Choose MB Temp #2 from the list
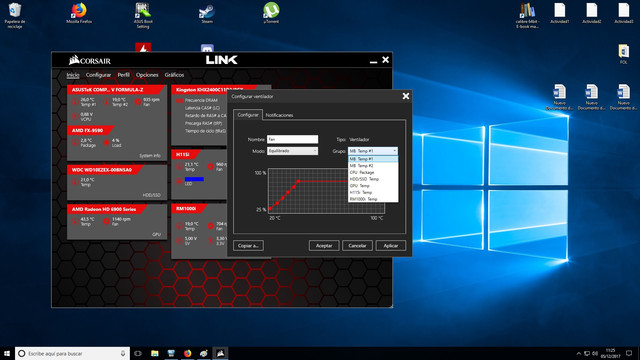The width and height of the screenshot is (640, 360). point(373,166)
